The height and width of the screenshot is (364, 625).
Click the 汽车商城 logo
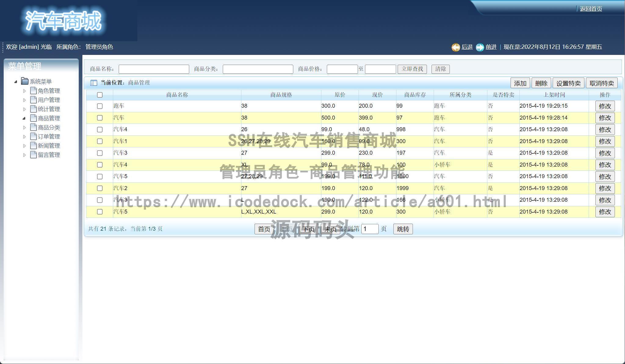click(x=63, y=21)
